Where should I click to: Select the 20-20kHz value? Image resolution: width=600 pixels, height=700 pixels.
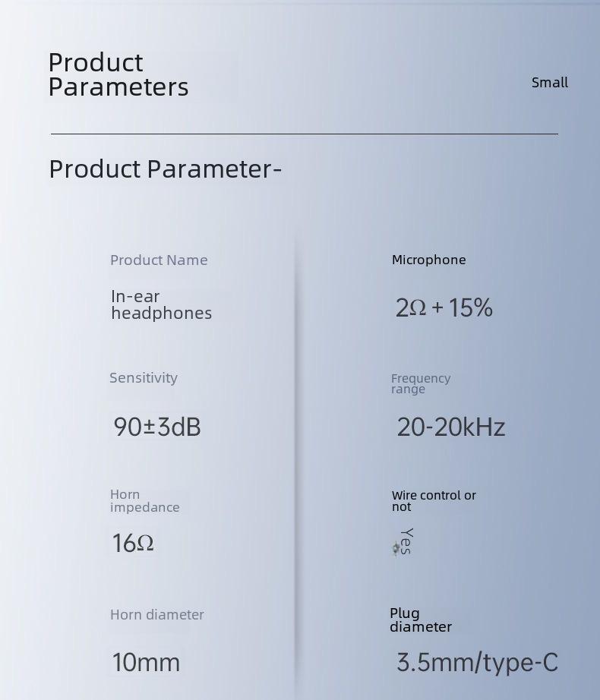tap(451, 427)
